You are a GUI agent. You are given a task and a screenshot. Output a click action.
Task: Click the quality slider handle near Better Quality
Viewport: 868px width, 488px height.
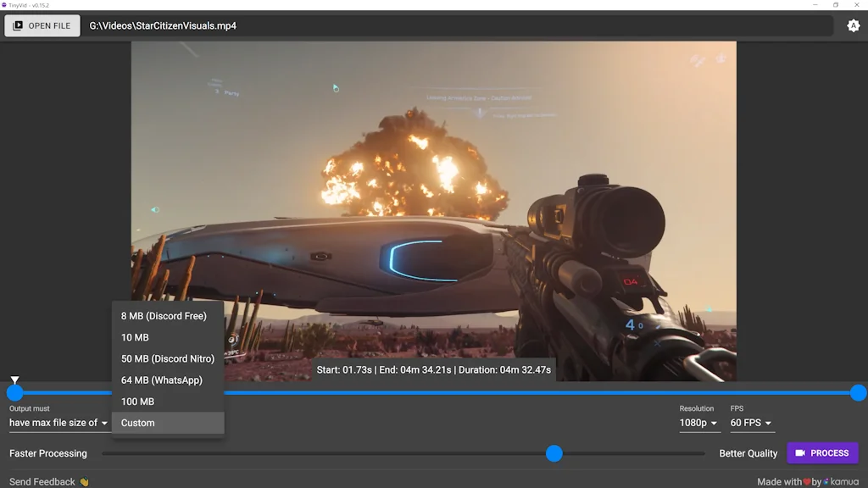coord(554,453)
